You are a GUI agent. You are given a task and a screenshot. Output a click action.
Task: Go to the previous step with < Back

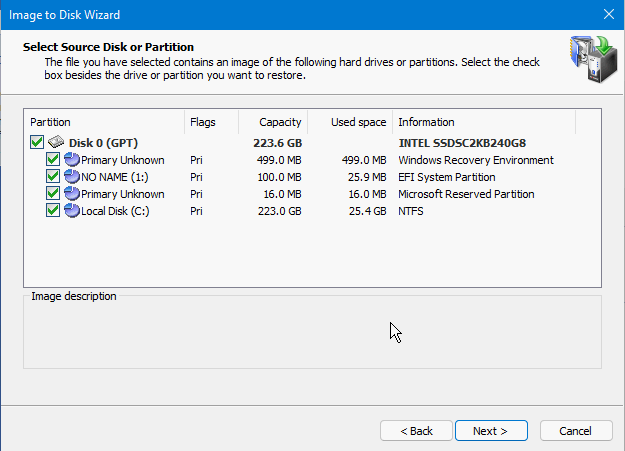tap(416, 431)
